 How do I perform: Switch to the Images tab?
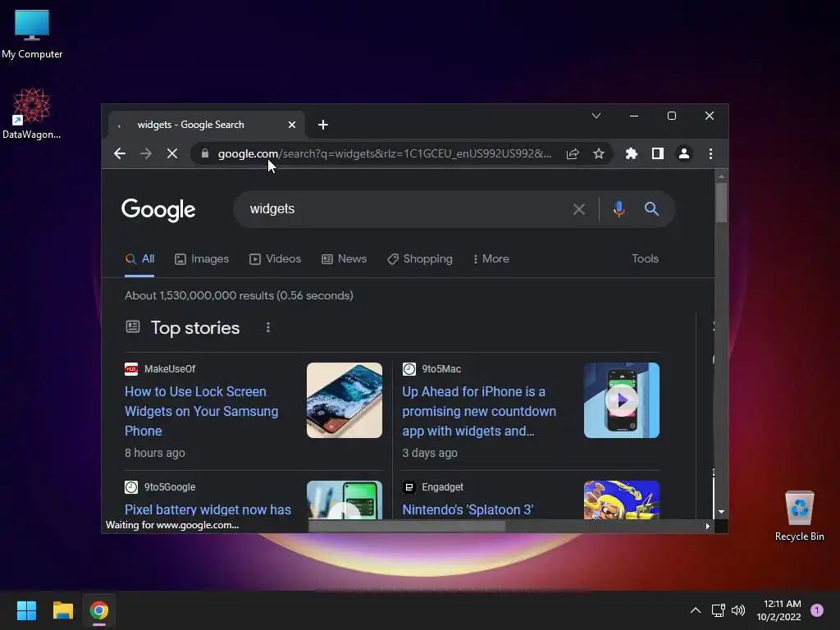click(202, 258)
